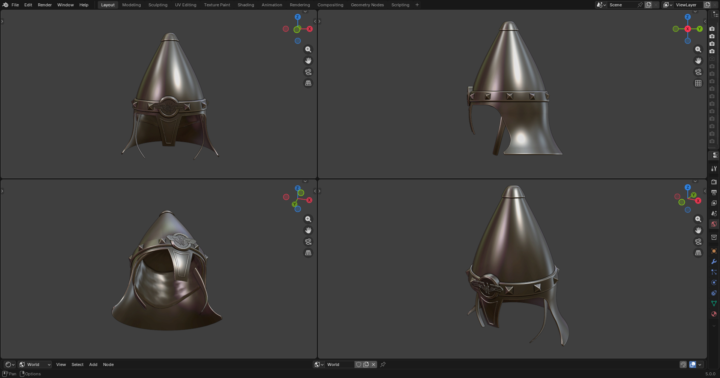Open the scene browse dropdown
The width and height of the screenshot is (720, 378).
[601, 5]
